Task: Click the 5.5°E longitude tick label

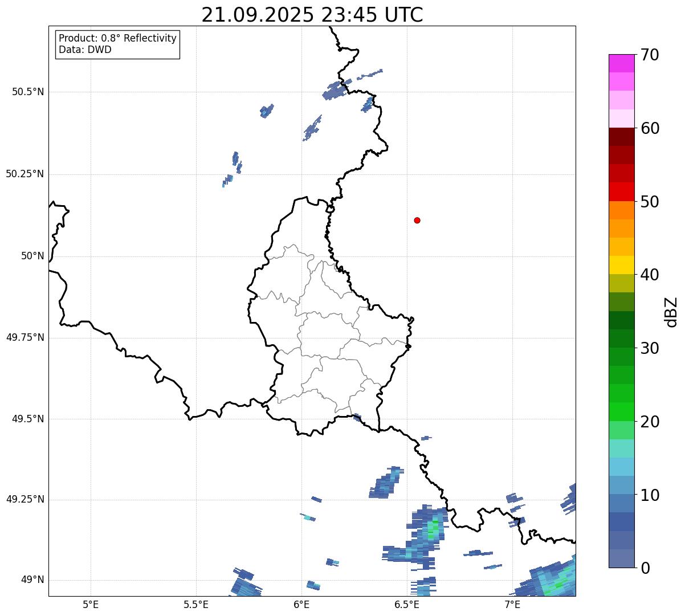Action: (196, 604)
